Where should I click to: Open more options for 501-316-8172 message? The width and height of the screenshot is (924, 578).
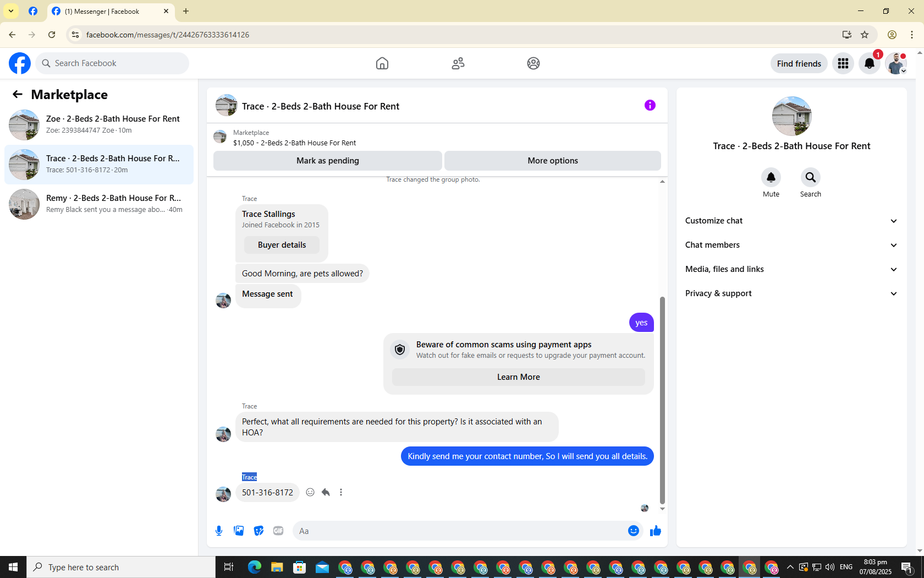click(341, 492)
